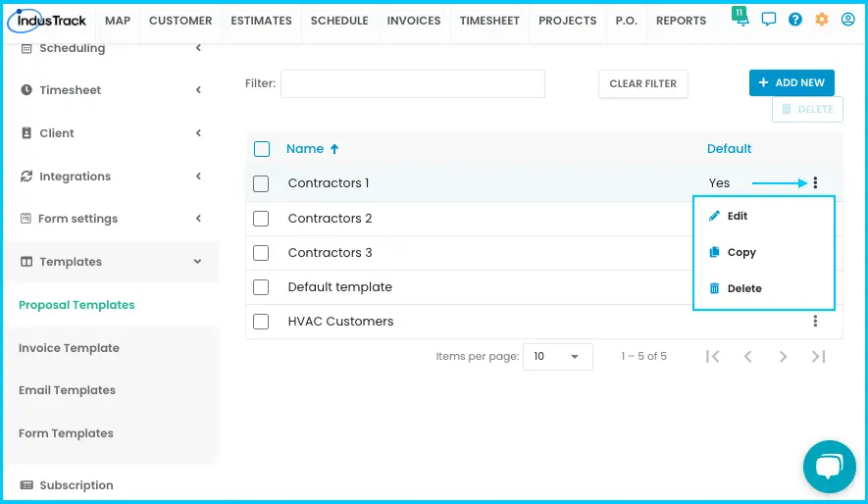This screenshot has height=504, width=868.
Task: Click the pencil icon next to Edit
Action: point(714,216)
